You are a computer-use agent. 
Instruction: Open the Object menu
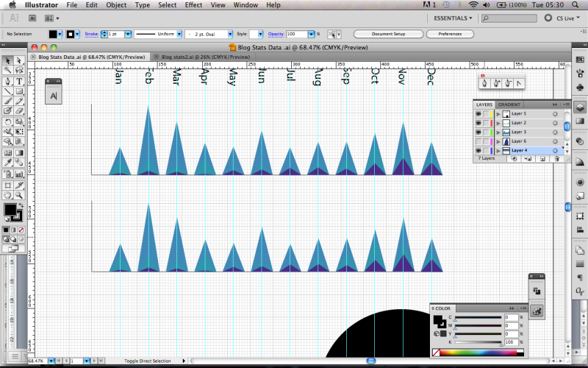pyautogui.click(x=116, y=5)
